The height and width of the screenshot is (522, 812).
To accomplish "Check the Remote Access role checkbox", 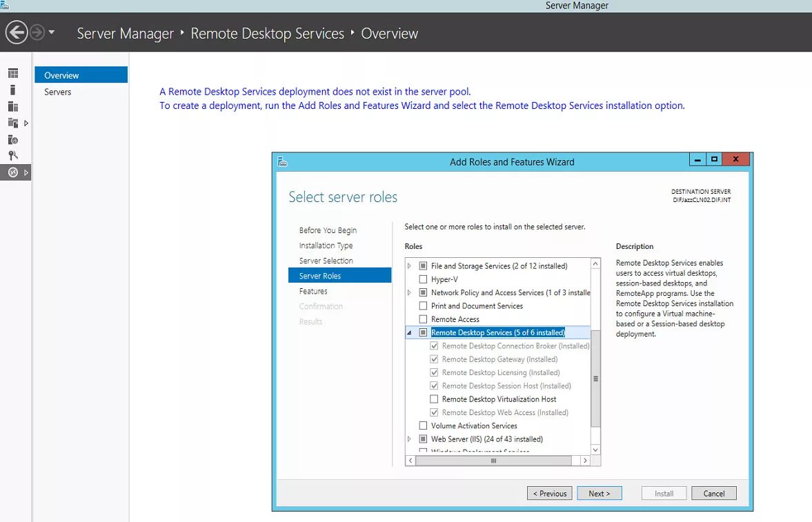I will click(423, 319).
